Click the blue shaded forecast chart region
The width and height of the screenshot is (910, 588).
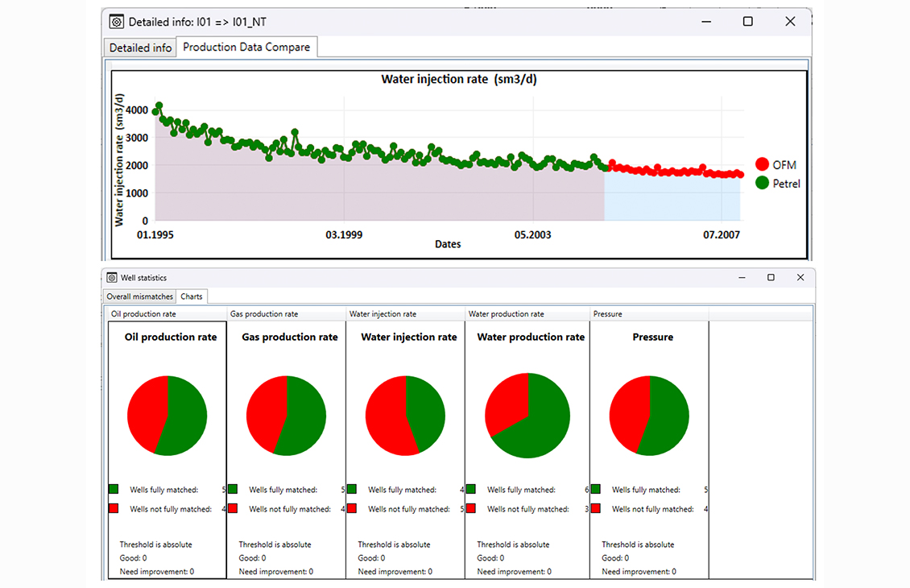click(x=672, y=198)
